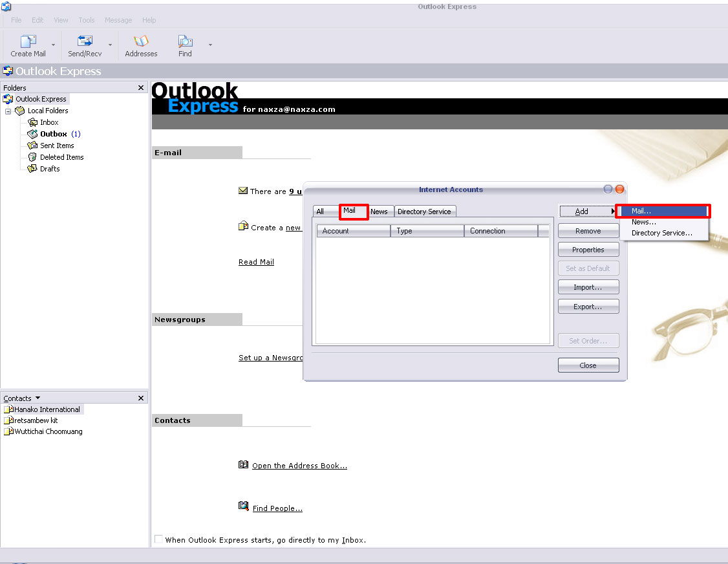Image resolution: width=728 pixels, height=564 pixels.
Task: Choose Mail... from the Add submenu
Action: (663, 211)
